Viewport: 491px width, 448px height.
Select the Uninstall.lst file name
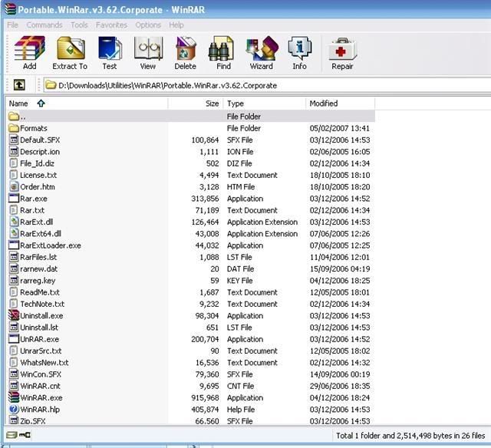(x=39, y=327)
